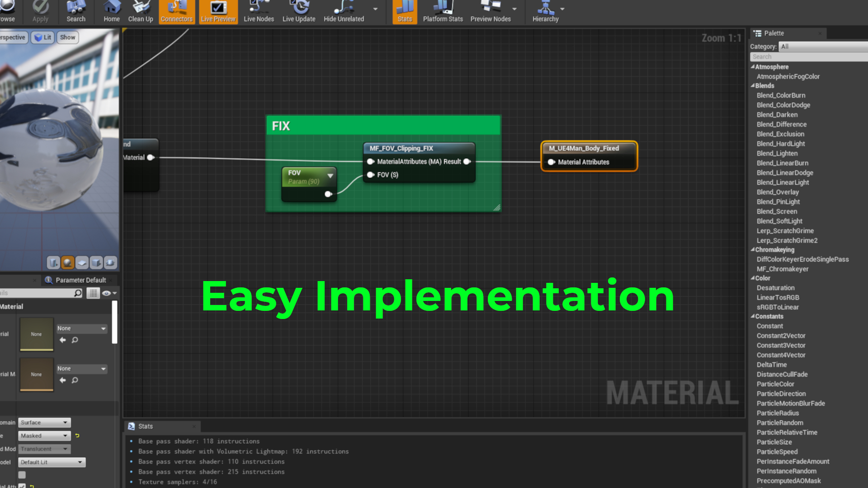The width and height of the screenshot is (868, 488).
Task: Open the Blend Mode Masked dropdown
Action: coord(44,436)
